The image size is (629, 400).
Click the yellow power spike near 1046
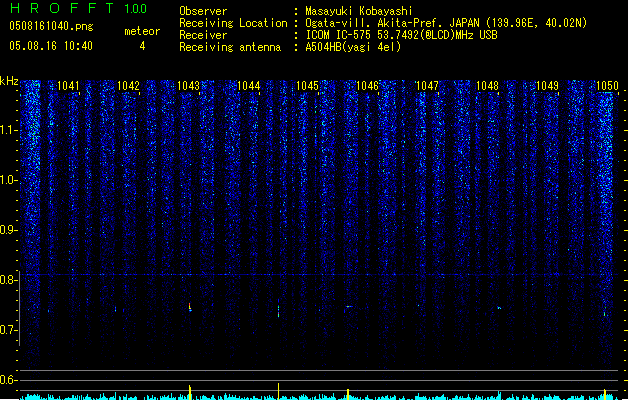(x=348, y=394)
